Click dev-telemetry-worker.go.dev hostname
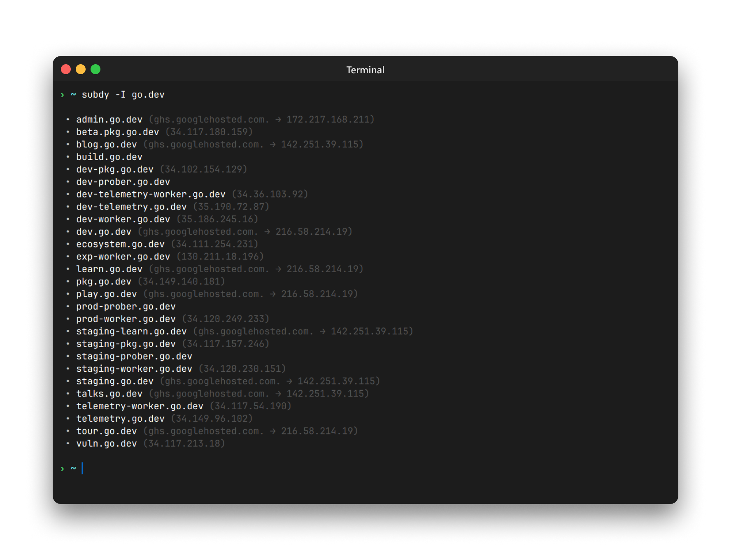This screenshot has width=731, height=560. click(x=151, y=194)
